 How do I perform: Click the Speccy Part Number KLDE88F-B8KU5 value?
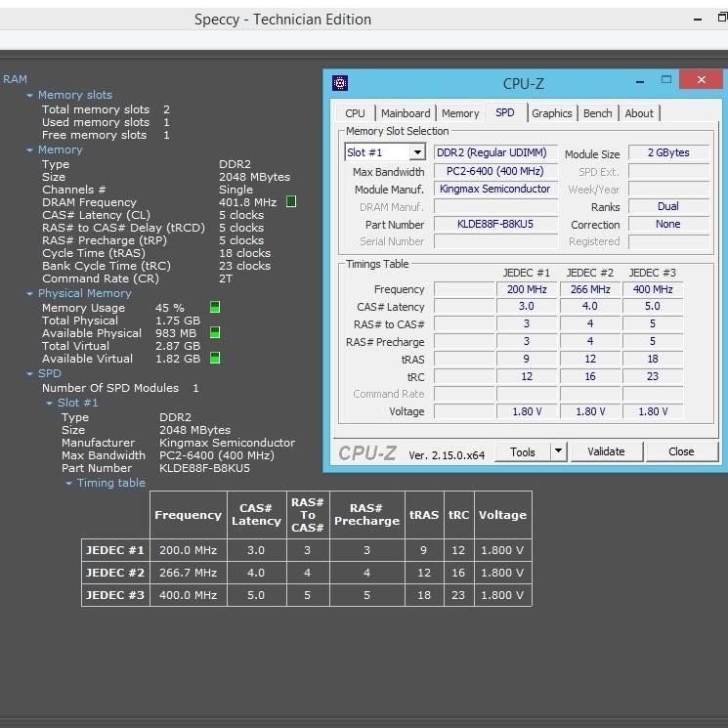[x=204, y=468]
